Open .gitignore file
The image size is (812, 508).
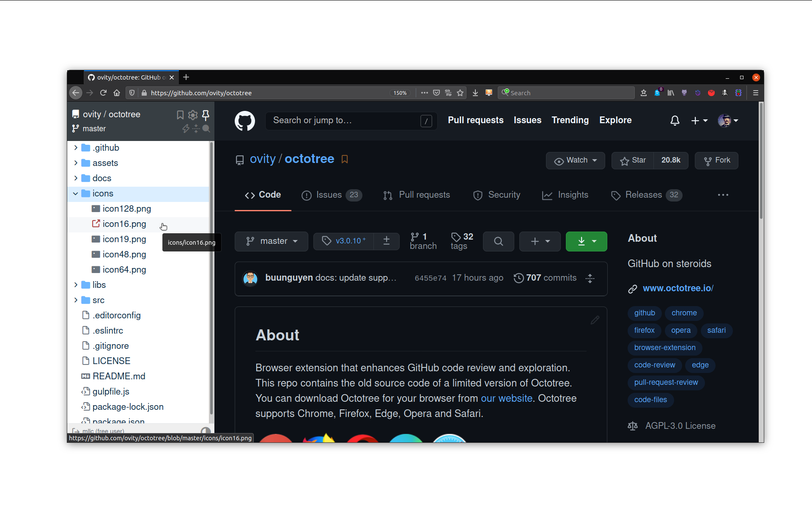click(x=111, y=346)
